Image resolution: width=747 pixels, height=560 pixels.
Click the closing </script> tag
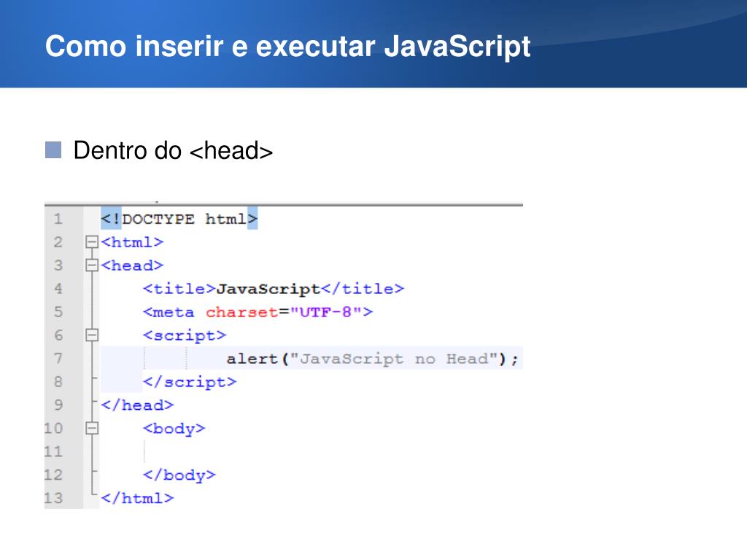click(190, 382)
